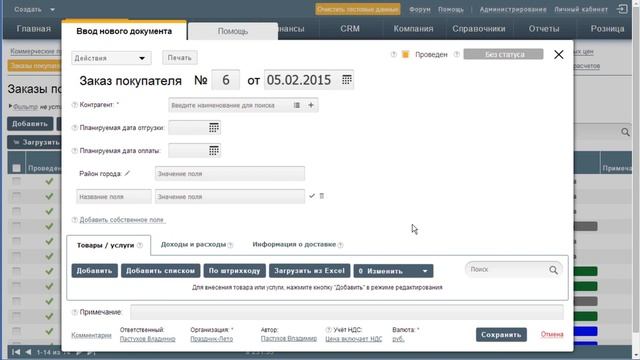Edit Район города field name pencil icon
The height and width of the screenshot is (360, 640).
(x=127, y=173)
